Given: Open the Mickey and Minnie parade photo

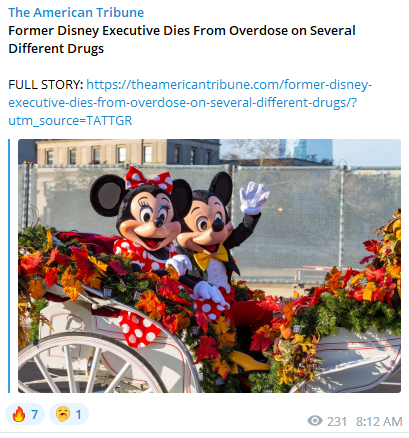Looking at the screenshot, I should pyautogui.click(x=209, y=266).
